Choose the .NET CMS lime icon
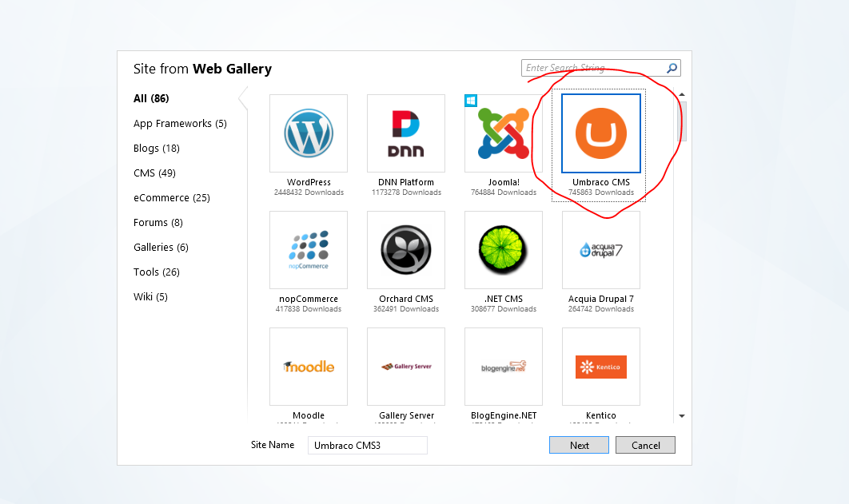Image resolution: width=849 pixels, height=504 pixels. point(504,250)
